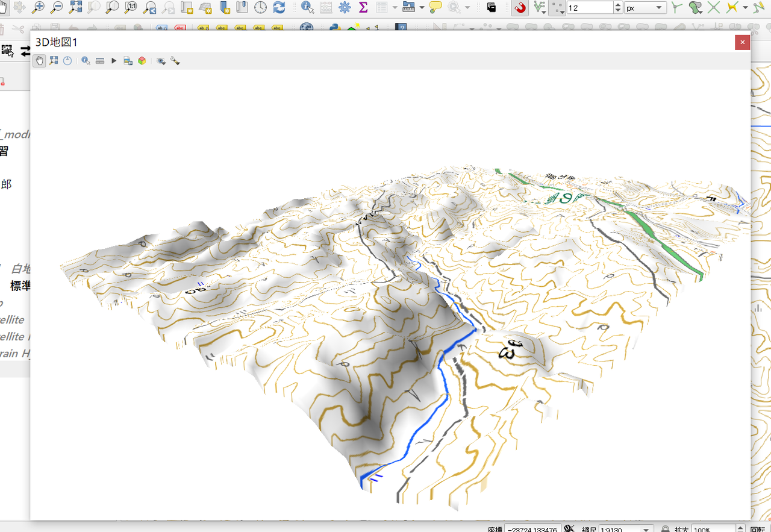Click the Refresh map button

[x=279, y=8]
